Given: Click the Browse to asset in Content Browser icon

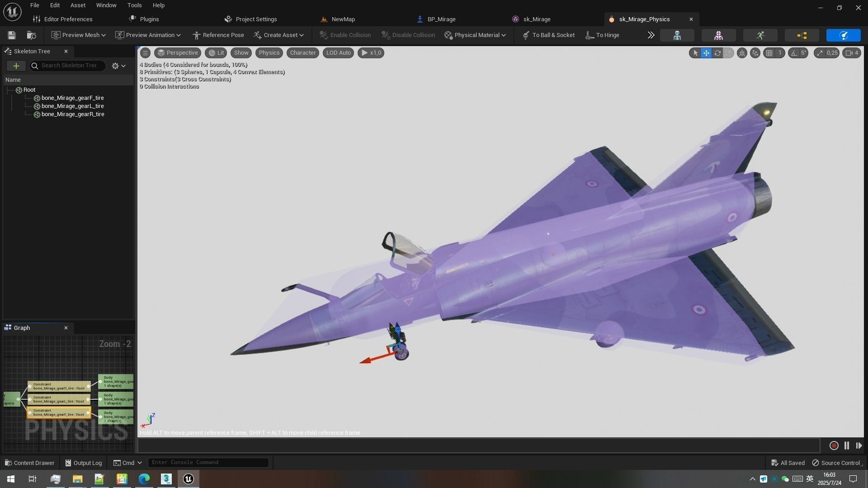Looking at the screenshot, I should coord(31,35).
